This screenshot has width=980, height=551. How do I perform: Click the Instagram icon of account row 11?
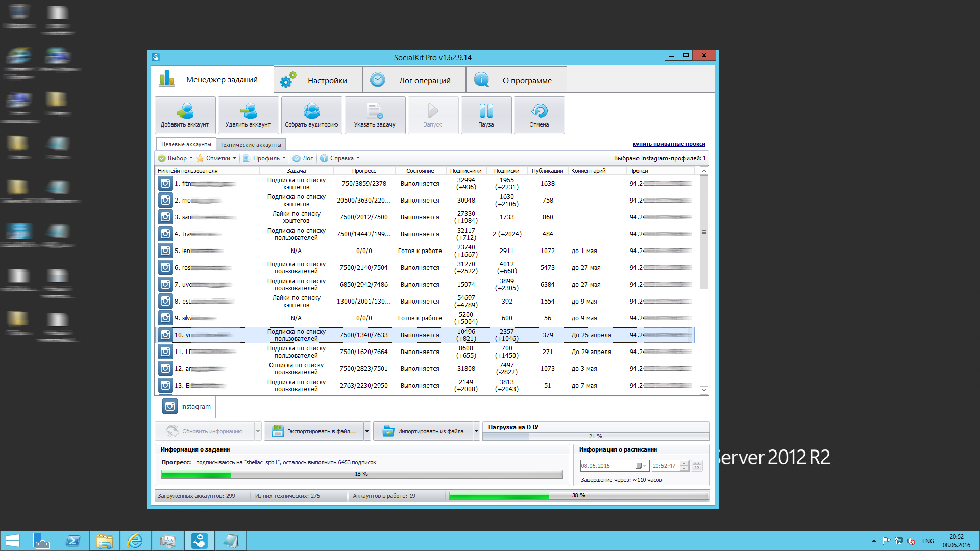(165, 352)
